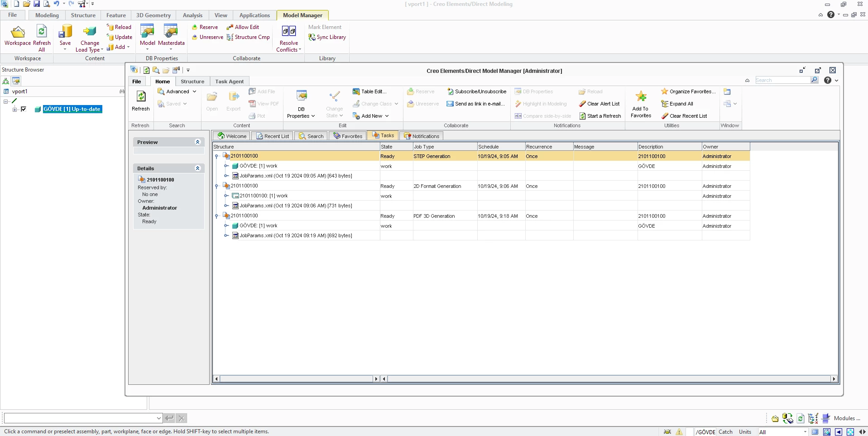Collapse PDF 3D Generation task row

pyautogui.click(x=216, y=216)
